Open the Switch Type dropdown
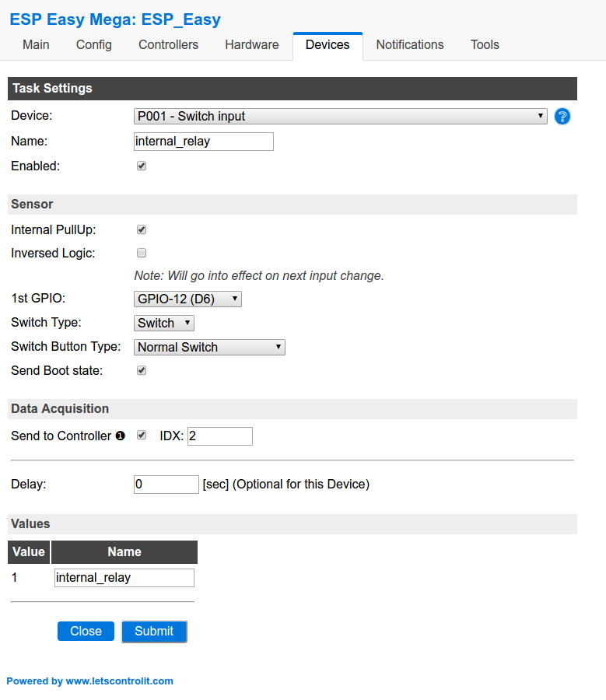The image size is (606, 700). pyautogui.click(x=164, y=323)
